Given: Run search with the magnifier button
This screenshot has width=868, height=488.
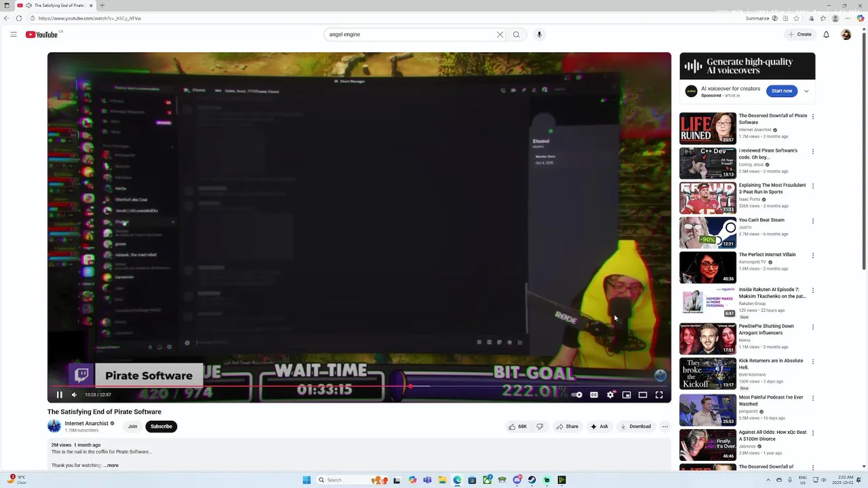Looking at the screenshot, I should (x=516, y=35).
